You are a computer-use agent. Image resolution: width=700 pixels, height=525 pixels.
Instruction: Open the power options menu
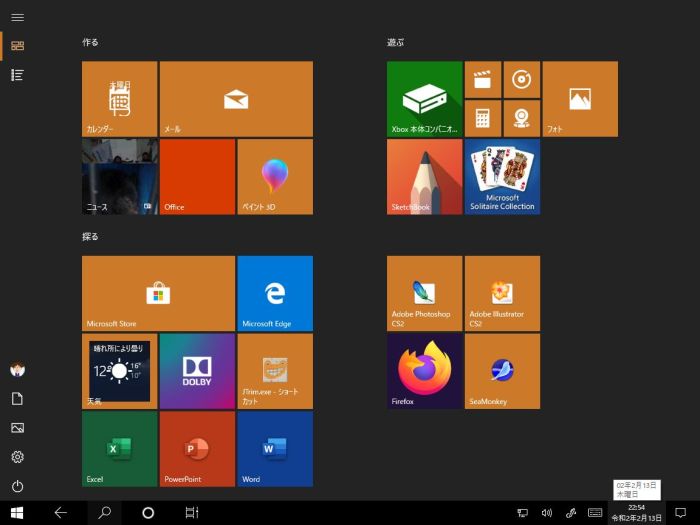(17, 486)
